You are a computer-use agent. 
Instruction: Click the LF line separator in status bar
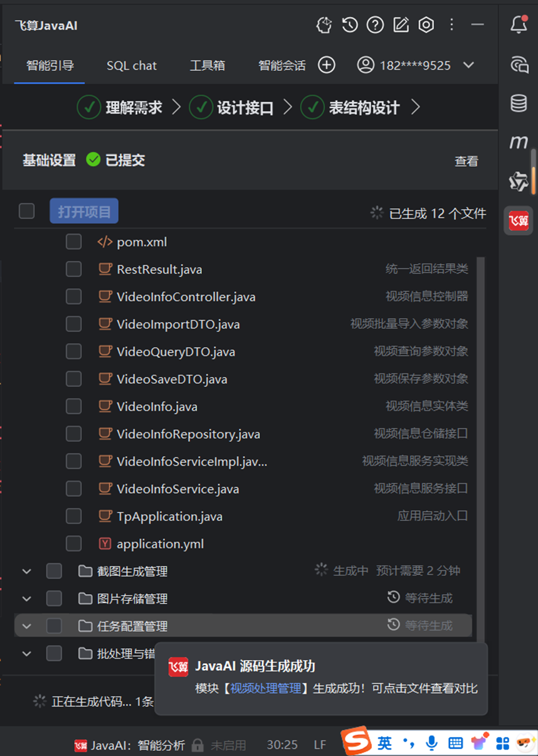pos(320,745)
